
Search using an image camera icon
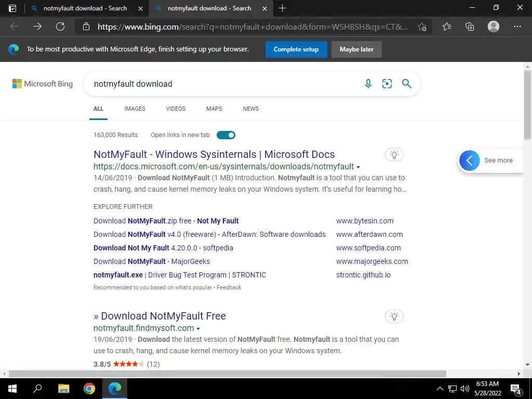coord(387,84)
